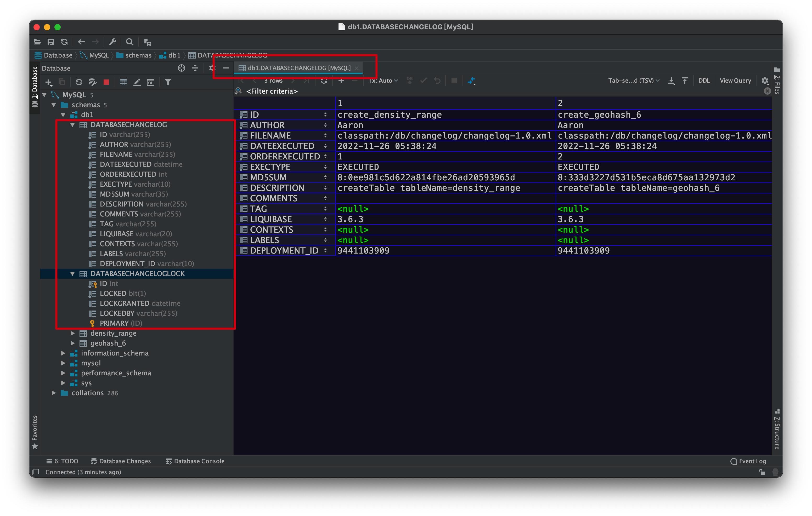Screen dimensions: 812x516
Task: Click the View Query button
Action: 735,81
